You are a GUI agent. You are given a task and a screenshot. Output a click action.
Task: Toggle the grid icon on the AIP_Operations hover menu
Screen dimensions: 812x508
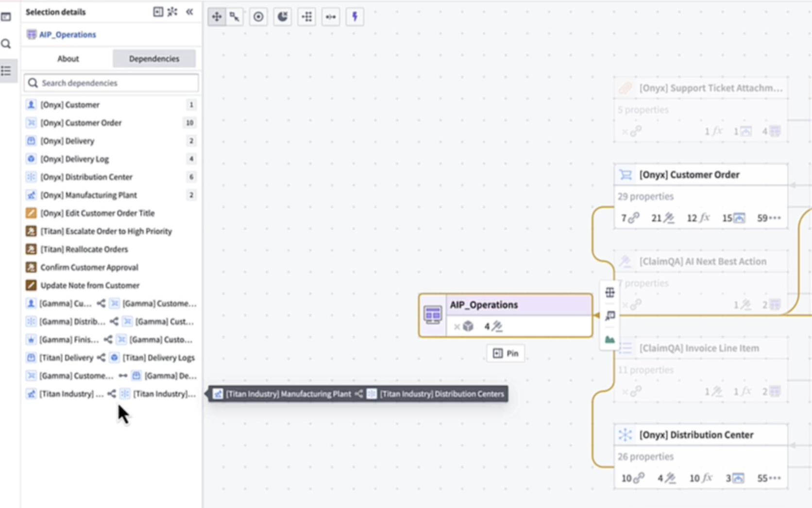609,292
